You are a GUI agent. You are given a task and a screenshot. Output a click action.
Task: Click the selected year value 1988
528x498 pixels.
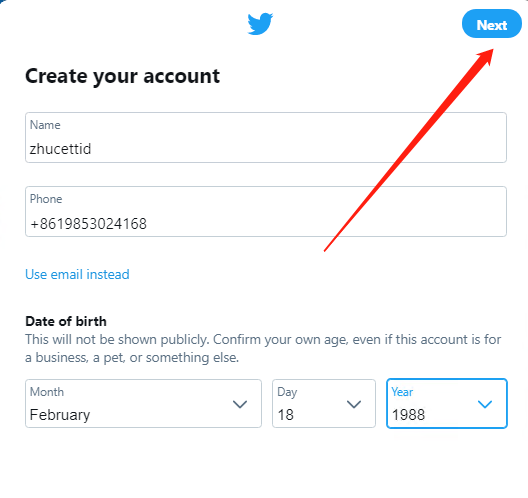pyautogui.click(x=408, y=415)
